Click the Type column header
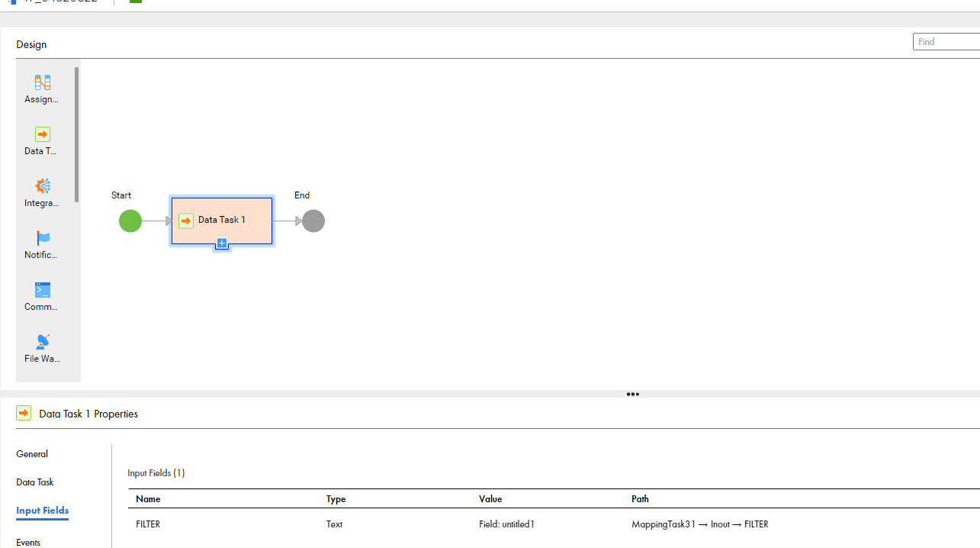 [336, 499]
